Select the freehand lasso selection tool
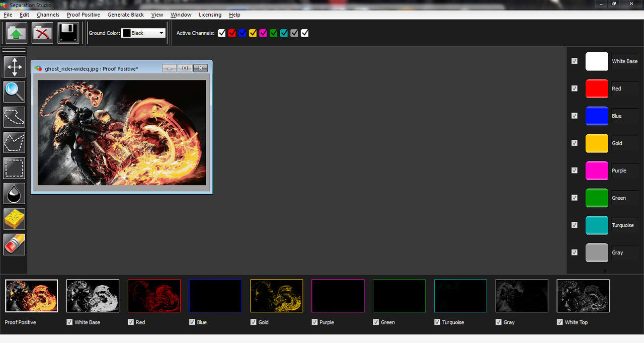644x343 pixels. coord(15,117)
